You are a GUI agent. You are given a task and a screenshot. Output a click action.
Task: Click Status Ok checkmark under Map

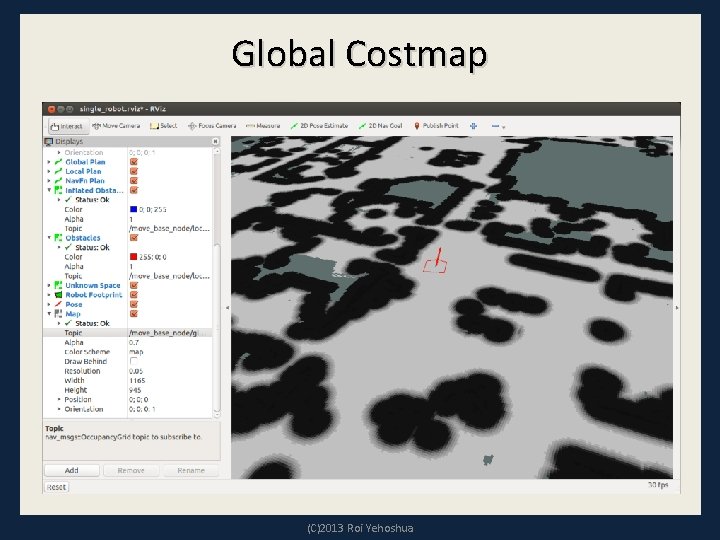[x=68, y=323]
